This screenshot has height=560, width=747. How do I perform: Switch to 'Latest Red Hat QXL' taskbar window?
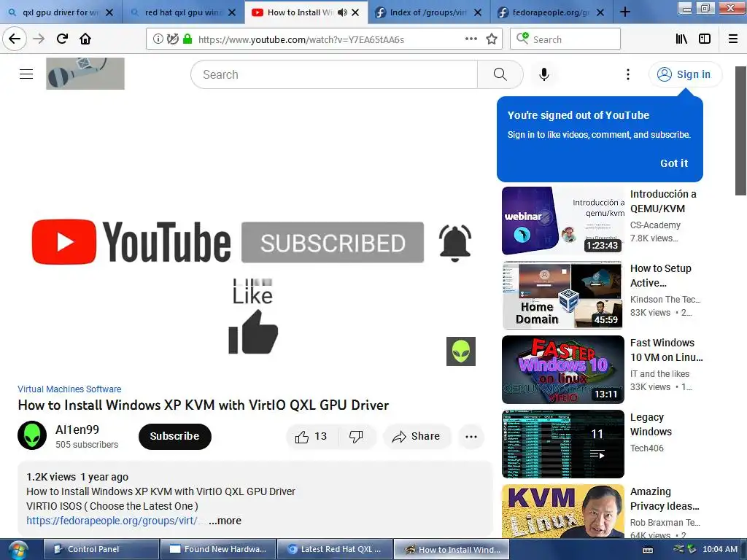pyautogui.click(x=334, y=550)
